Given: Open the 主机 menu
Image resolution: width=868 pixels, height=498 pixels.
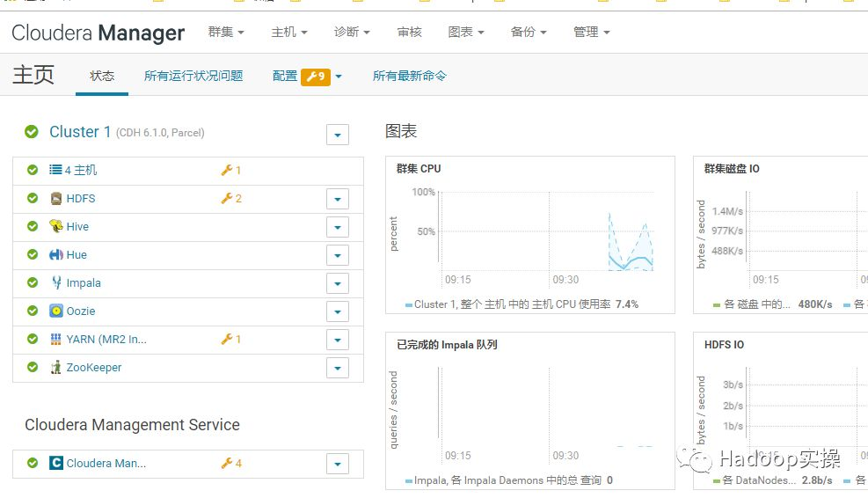Looking at the screenshot, I should click(289, 33).
